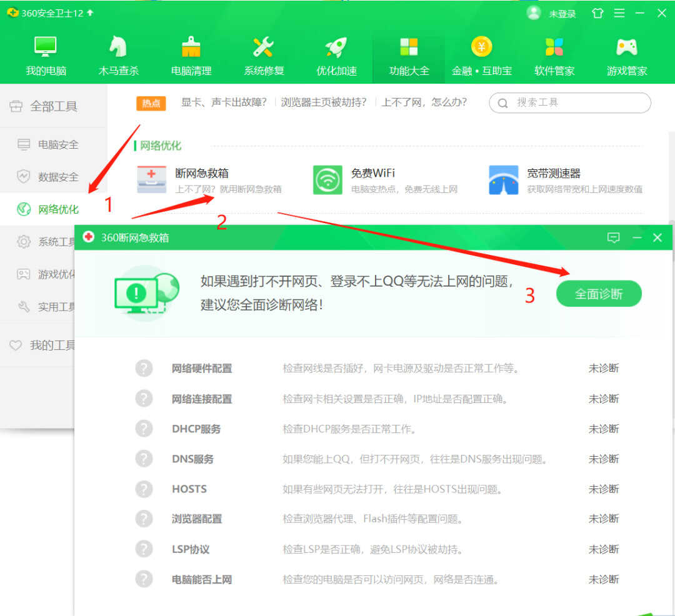Launch 宽带测速器 speed test tool
This screenshot has width=675, height=616.
point(504,180)
